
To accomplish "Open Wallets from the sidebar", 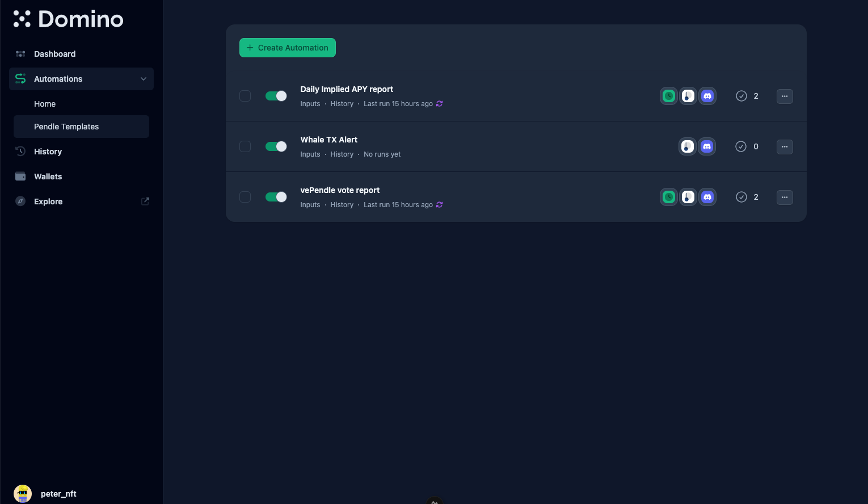I will click(x=48, y=177).
